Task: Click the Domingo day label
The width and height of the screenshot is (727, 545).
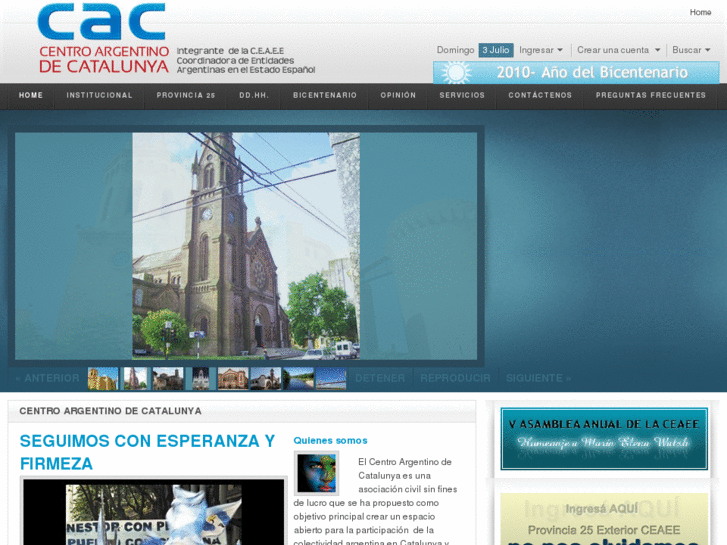Action: pyautogui.click(x=455, y=50)
